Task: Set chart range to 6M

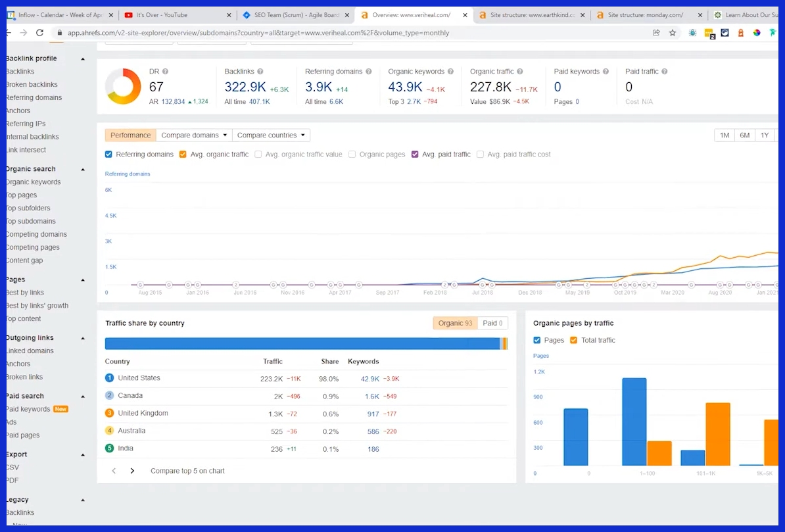Action: coord(744,135)
